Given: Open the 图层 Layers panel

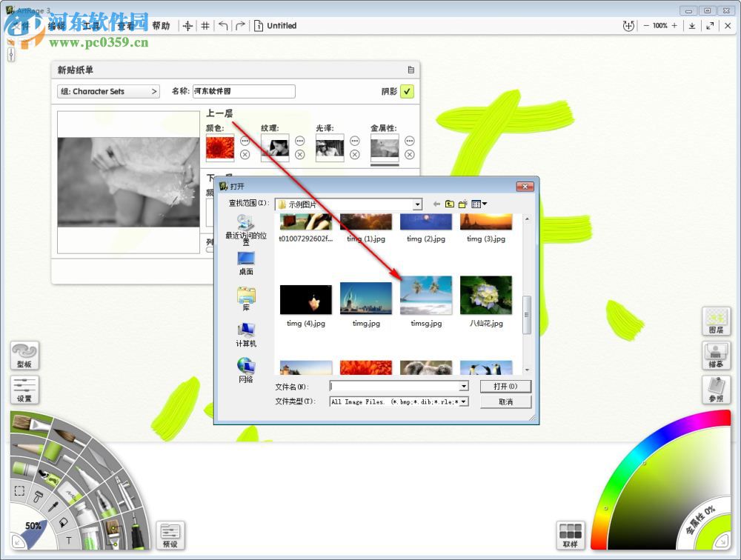Looking at the screenshot, I should coord(716,321).
